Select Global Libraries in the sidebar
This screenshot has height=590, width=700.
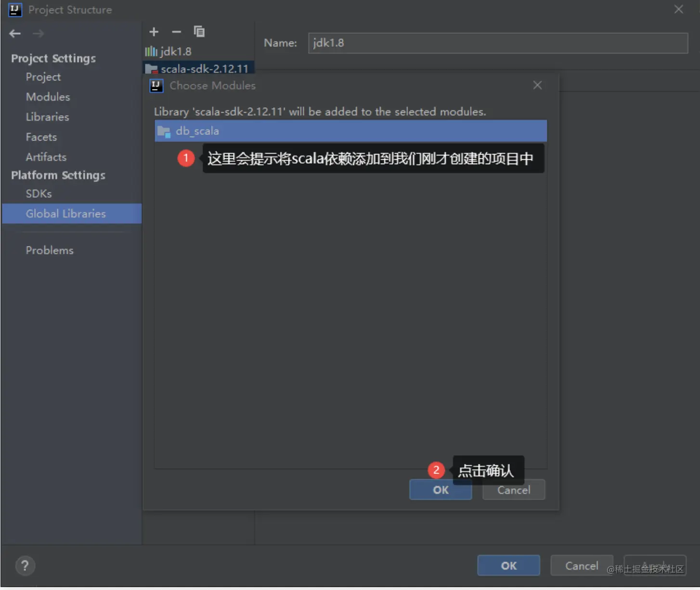[x=72, y=214]
